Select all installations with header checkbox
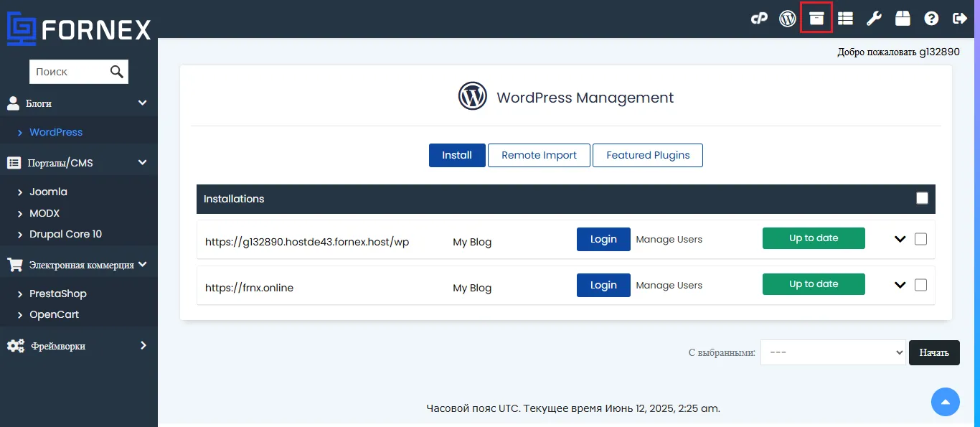The height and width of the screenshot is (427, 980). (922, 199)
